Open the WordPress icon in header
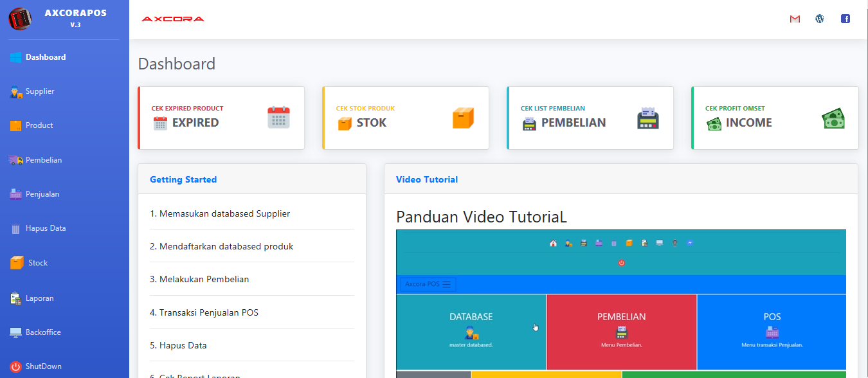Screen dimensions: 868x378 [x=820, y=19]
